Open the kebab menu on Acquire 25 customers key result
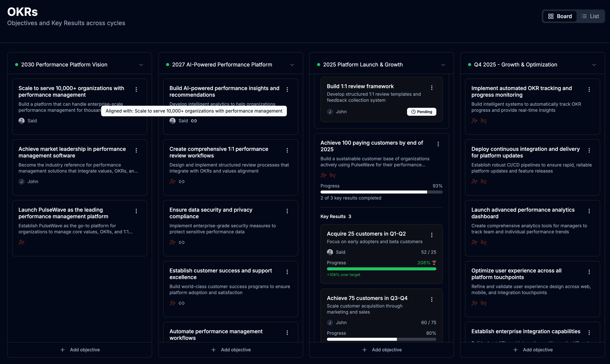 432,235
